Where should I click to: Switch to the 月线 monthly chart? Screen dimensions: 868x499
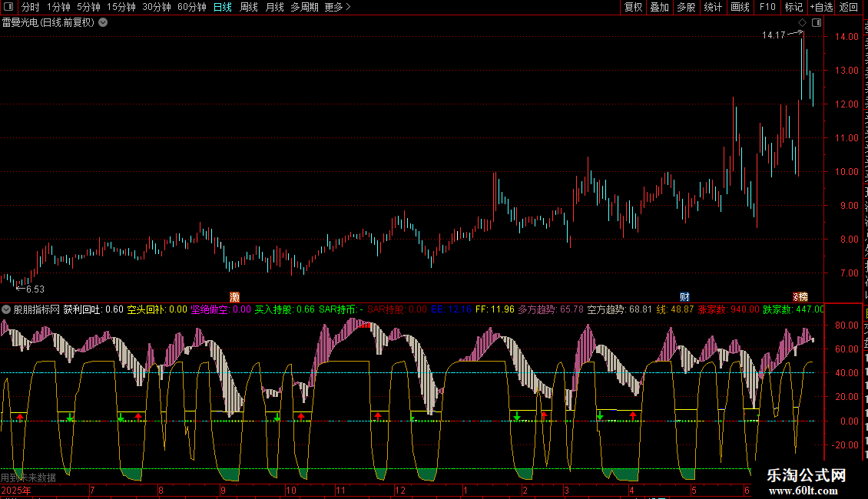pos(274,7)
